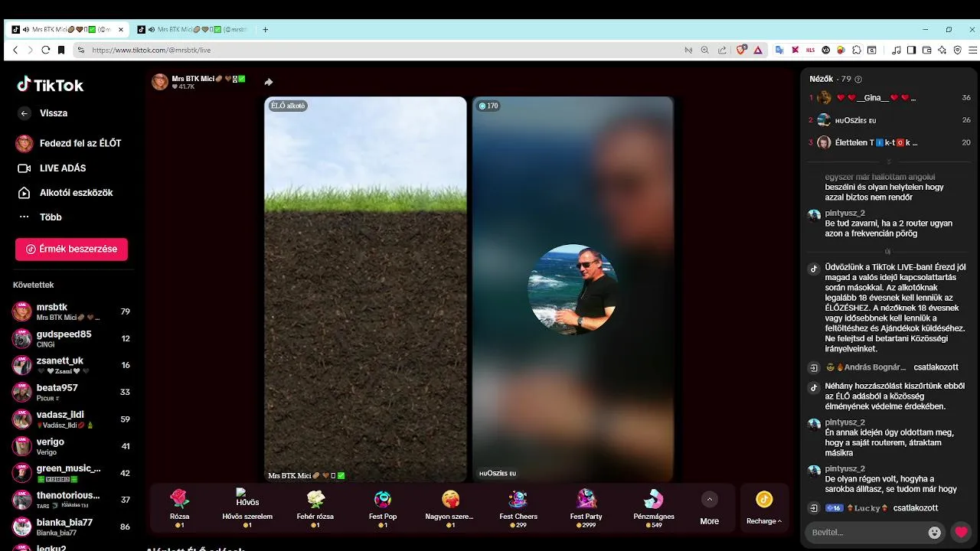The image size is (980, 551).
Task: Click the bianka_bia77 avatar in the followed list
Action: (22, 527)
